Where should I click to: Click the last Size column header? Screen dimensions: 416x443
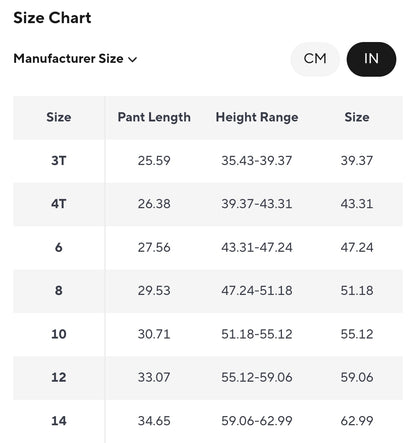tap(357, 117)
